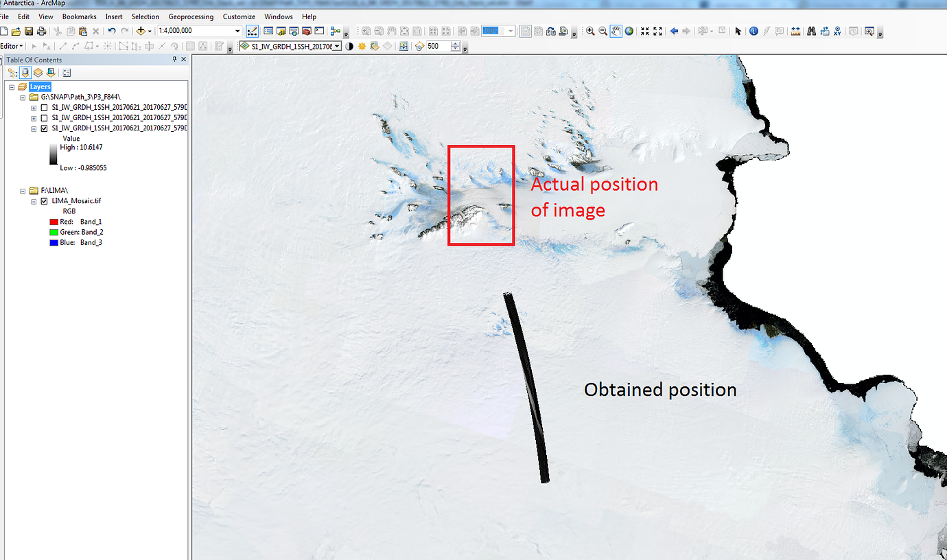The height and width of the screenshot is (560, 947).
Task: Click the Add Data icon
Action: pyautogui.click(x=141, y=30)
